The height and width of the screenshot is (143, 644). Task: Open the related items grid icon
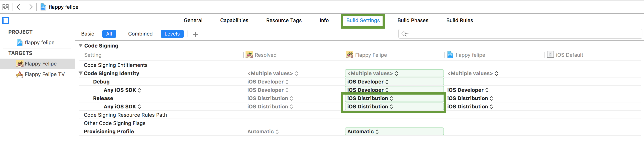[6, 7]
